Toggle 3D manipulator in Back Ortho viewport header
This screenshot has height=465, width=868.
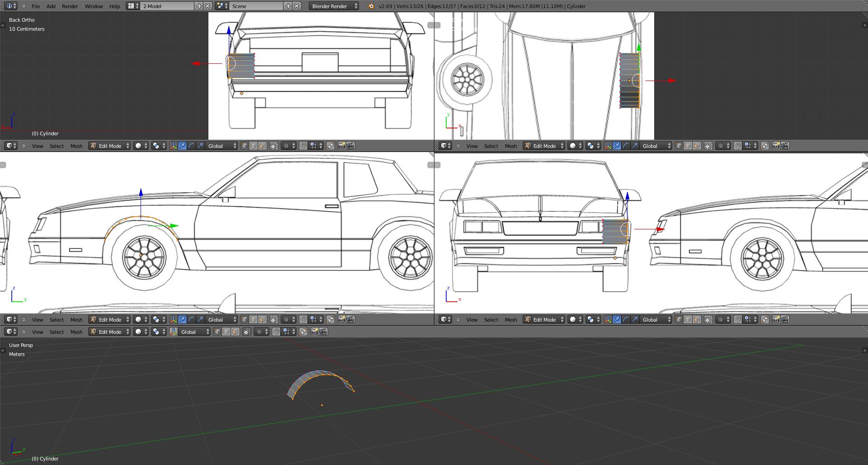click(173, 146)
